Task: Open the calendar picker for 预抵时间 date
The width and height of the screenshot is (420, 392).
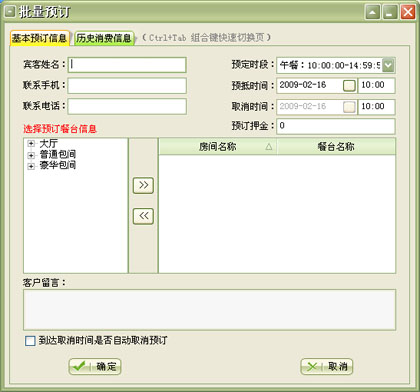Action: [349, 85]
